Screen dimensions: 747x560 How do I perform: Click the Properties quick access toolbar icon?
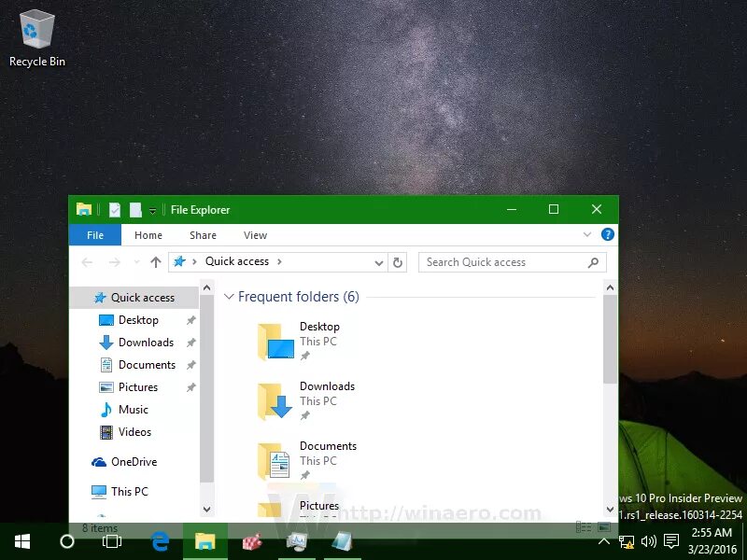(x=115, y=209)
